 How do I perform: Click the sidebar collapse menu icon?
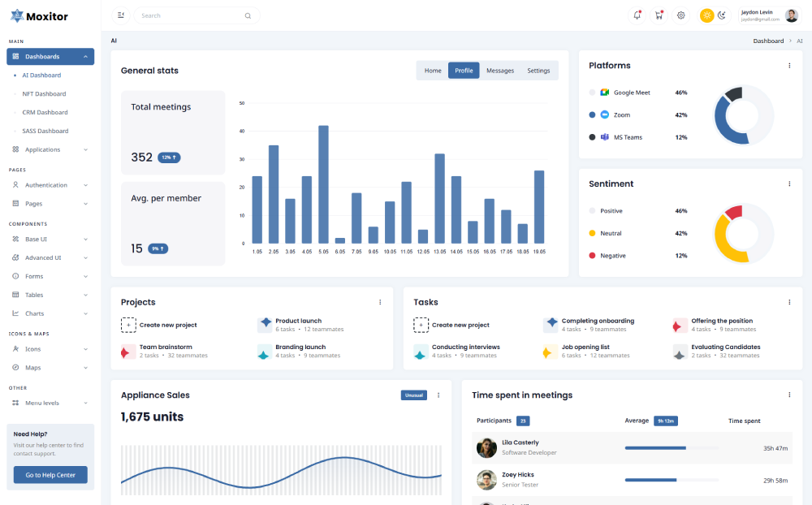(121, 15)
